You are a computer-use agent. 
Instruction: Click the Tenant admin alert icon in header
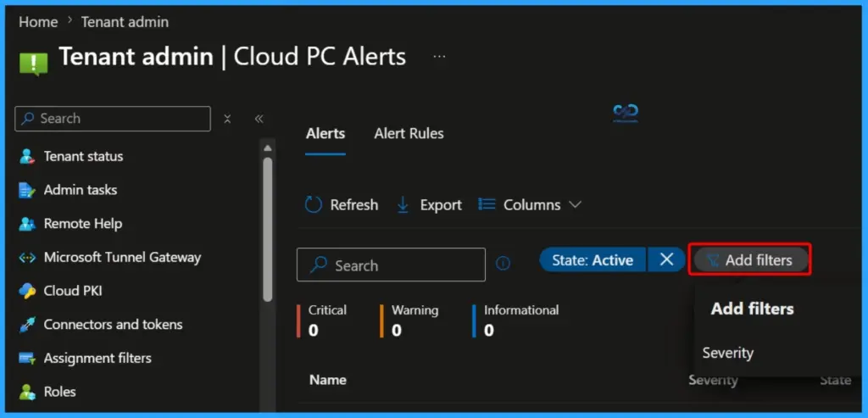tap(34, 63)
